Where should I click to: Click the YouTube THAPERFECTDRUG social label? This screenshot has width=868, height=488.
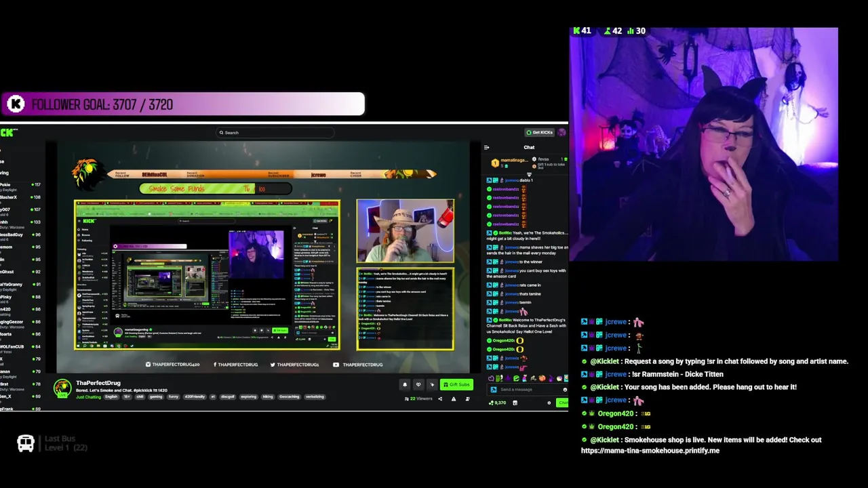pyautogui.click(x=359, y=365)
